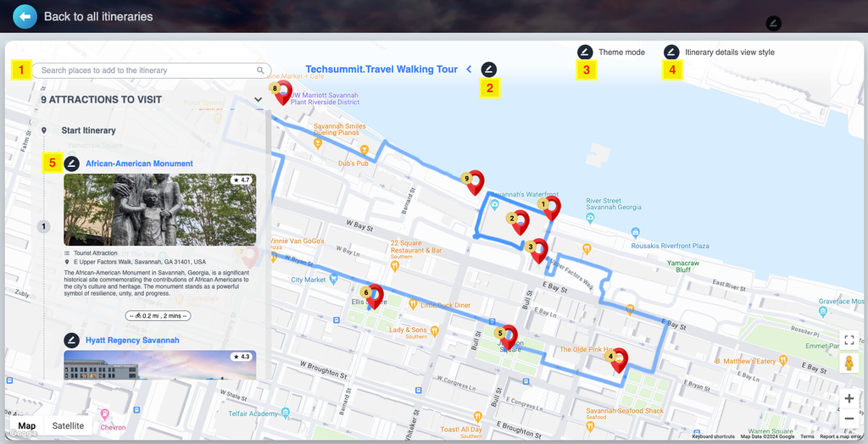The height and width of the screenshot is (444, 868).
Task: Select map pin number 2
Action: [519, 222]
